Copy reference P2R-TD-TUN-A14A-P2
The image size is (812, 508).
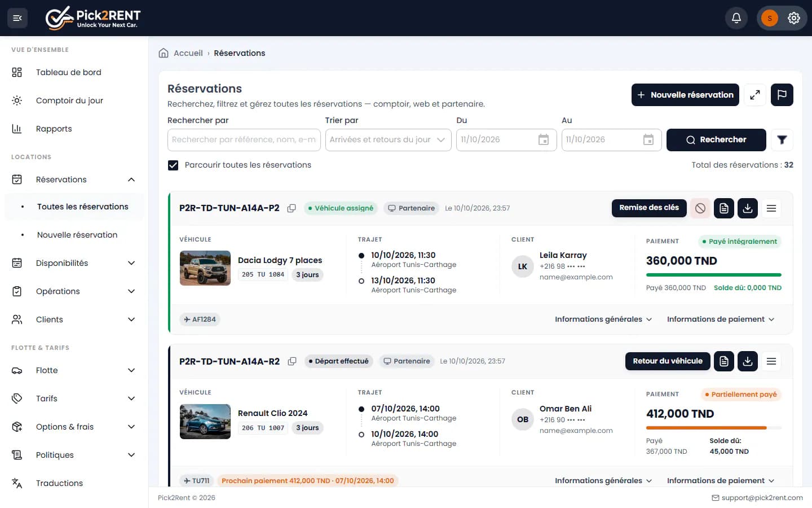pyautogui.click(x=292, y=208)
